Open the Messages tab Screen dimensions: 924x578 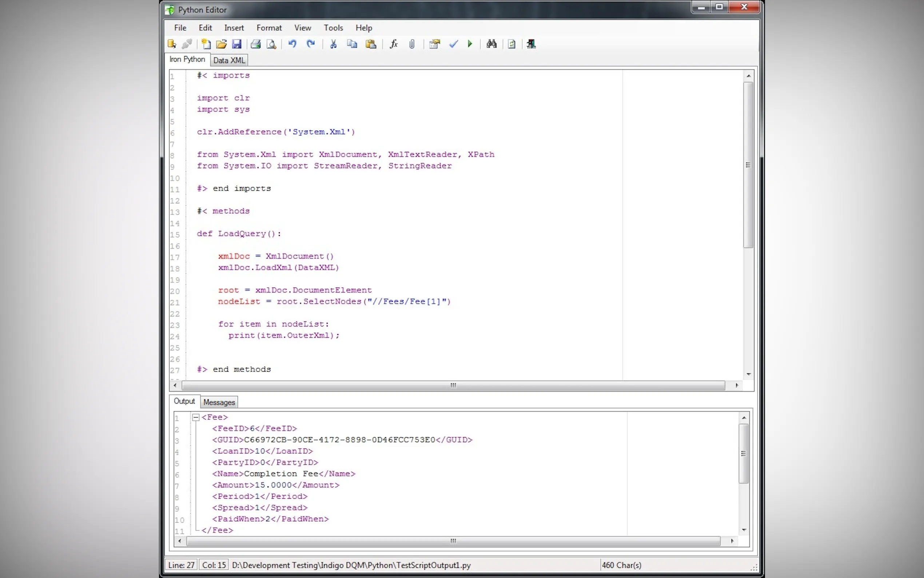[219, 402]
